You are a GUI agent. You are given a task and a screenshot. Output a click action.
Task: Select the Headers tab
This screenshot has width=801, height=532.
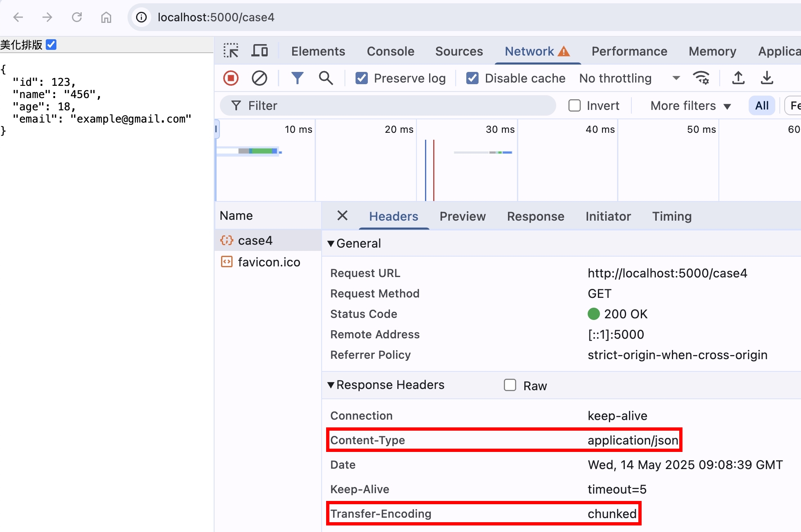click(394, 216)
